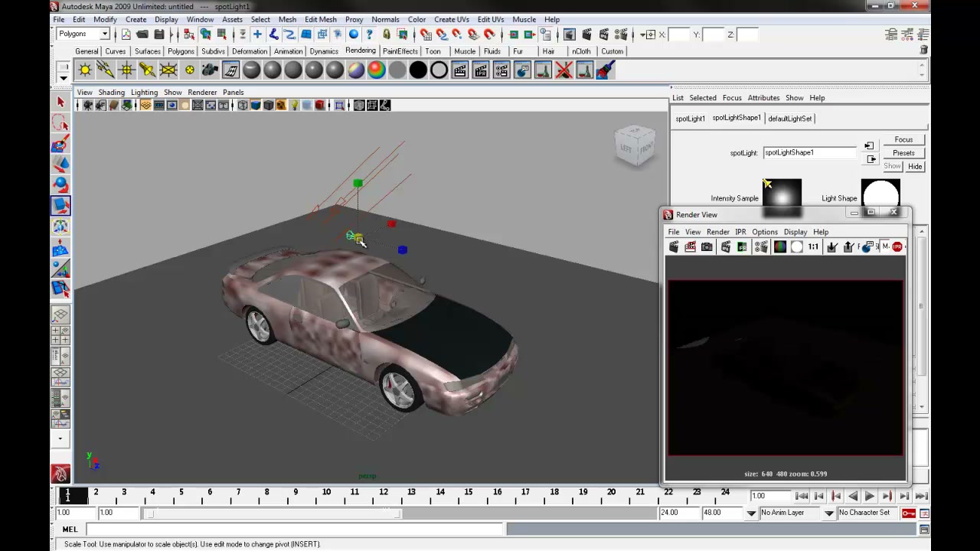This screenshot has width=980, height=551.
Task: Click the Open Scene folder icon
Action: coord(142,34)
